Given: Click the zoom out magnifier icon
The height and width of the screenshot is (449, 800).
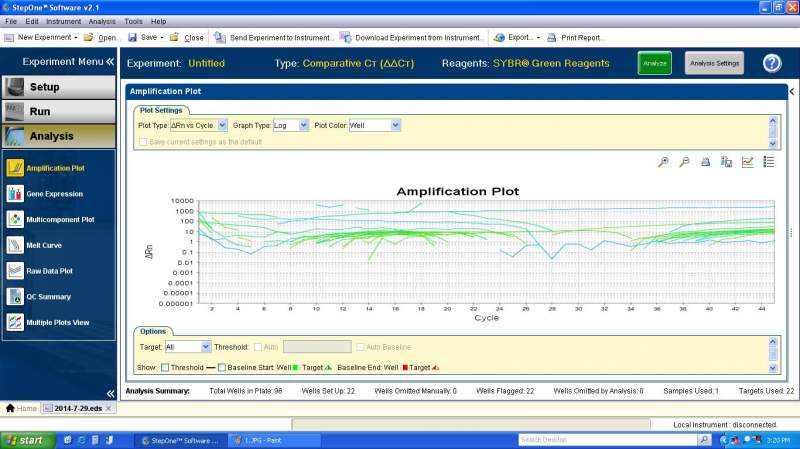Looking at the screenshot, I should click(x=684, y=162).
